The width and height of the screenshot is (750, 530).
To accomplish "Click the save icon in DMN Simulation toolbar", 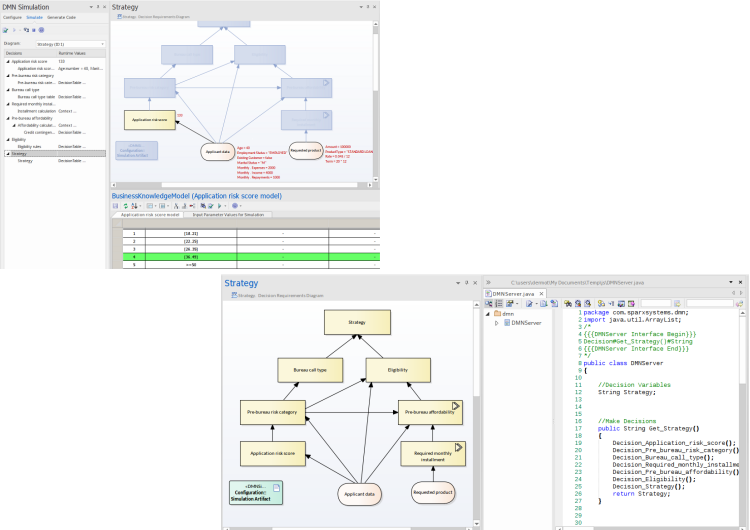I will point(6,31).
